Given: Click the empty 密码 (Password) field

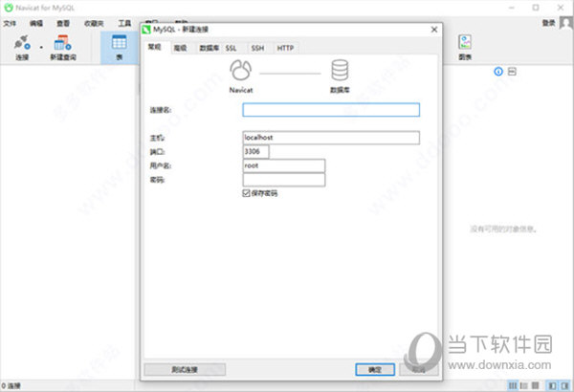Looking at the screenshot, I should tap(284, 180).
